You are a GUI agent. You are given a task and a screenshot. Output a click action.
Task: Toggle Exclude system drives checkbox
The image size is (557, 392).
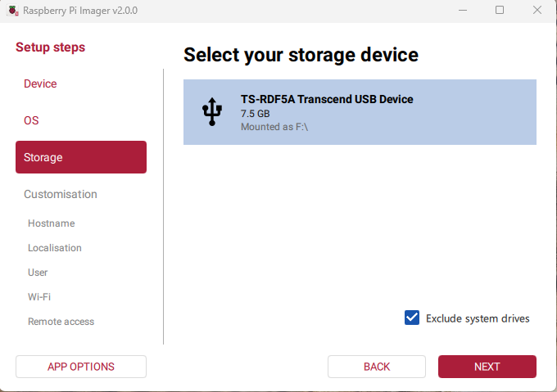(x=412, y=318)
